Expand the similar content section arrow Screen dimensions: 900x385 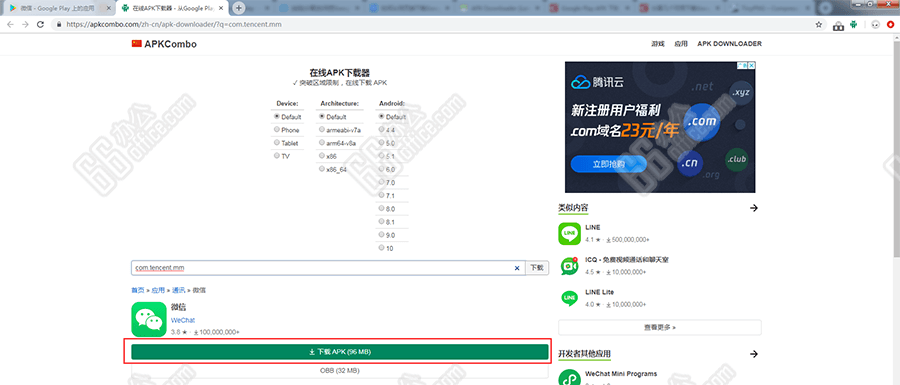(x=754, y=208)
